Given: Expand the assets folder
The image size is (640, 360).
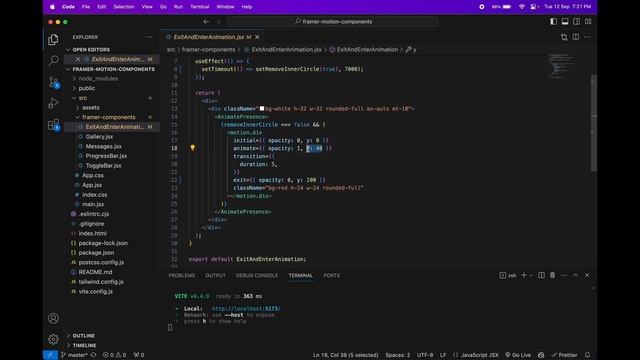Looking at the screenshot, I should click(91, 107).
